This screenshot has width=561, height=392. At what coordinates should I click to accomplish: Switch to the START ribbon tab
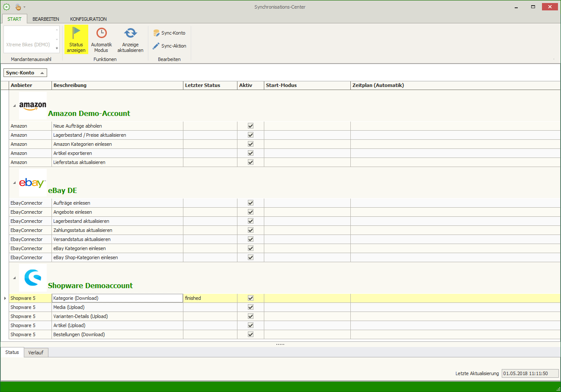point(14,19)
